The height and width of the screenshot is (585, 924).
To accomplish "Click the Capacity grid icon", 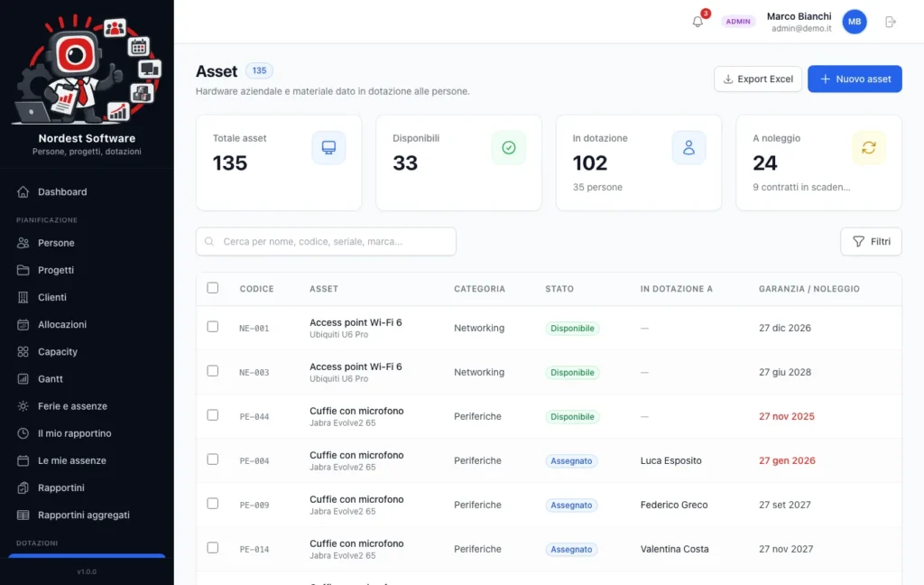I will click(23, 351).
